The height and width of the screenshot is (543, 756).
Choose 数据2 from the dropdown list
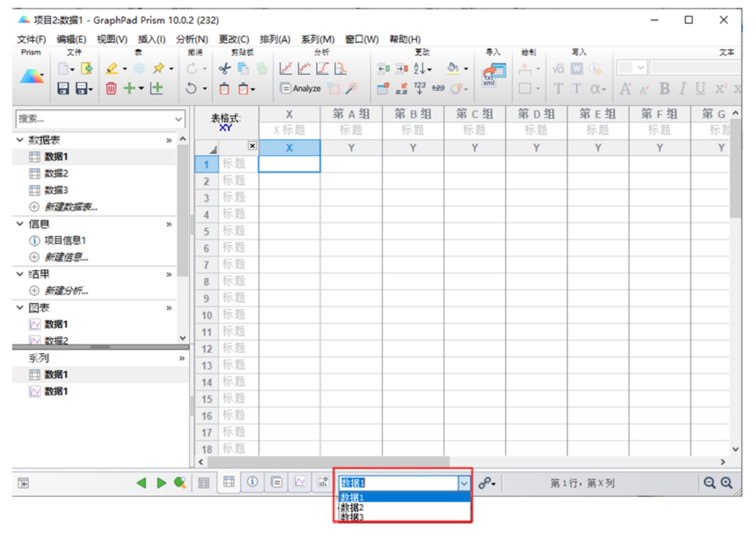tap(404, 507)
